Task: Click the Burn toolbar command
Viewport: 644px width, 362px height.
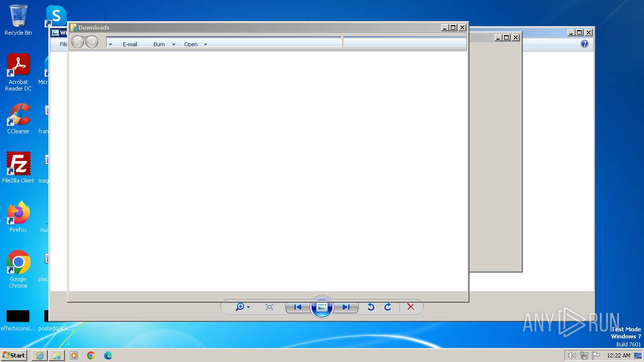Action: point(159,44)
